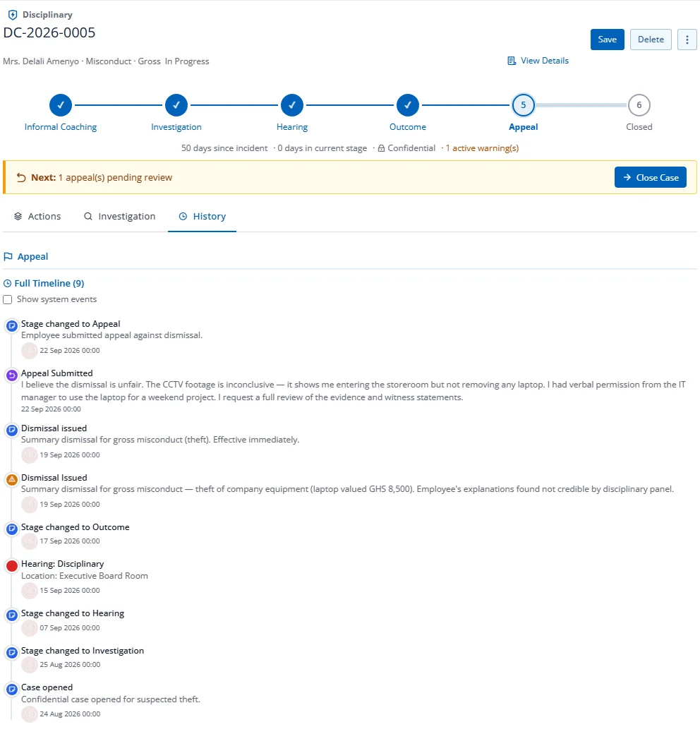The image size is (700, 734).
Task: Click the Hearing stage checkmark circle
Action: 292,105
